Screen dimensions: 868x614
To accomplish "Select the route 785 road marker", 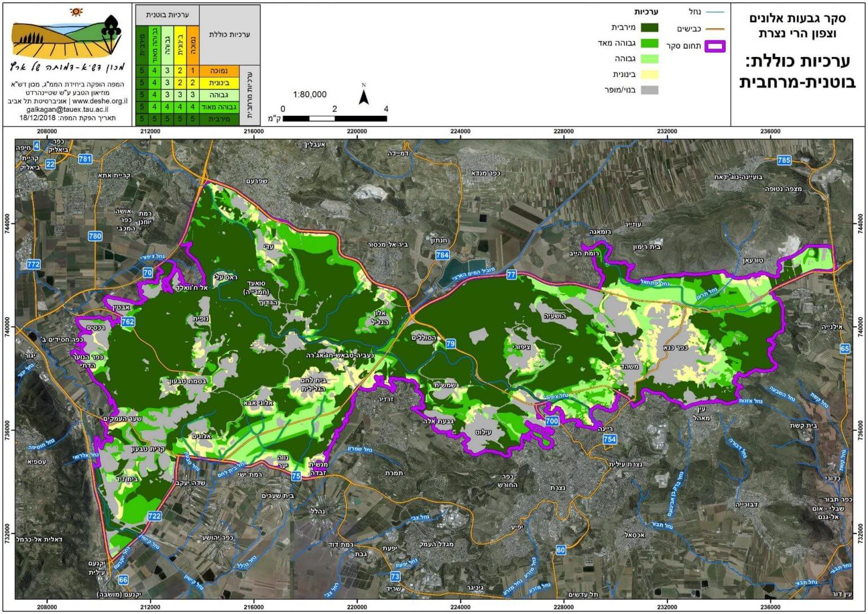I will point(784,160).
